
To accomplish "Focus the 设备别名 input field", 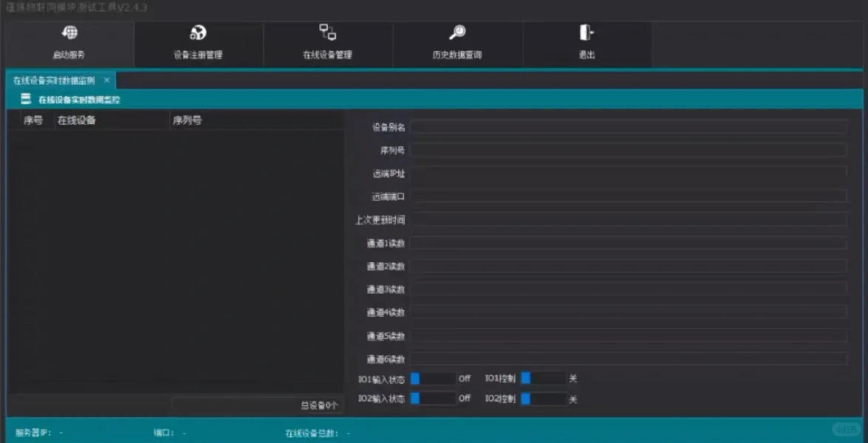I will click(x=628, y=127).
